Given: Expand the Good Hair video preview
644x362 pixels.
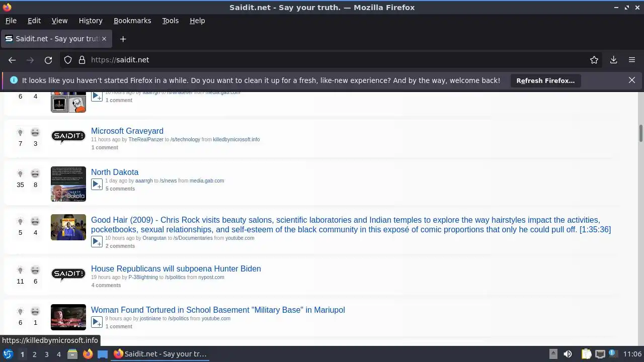Looking at the screenshot, I should coord(97,241).
